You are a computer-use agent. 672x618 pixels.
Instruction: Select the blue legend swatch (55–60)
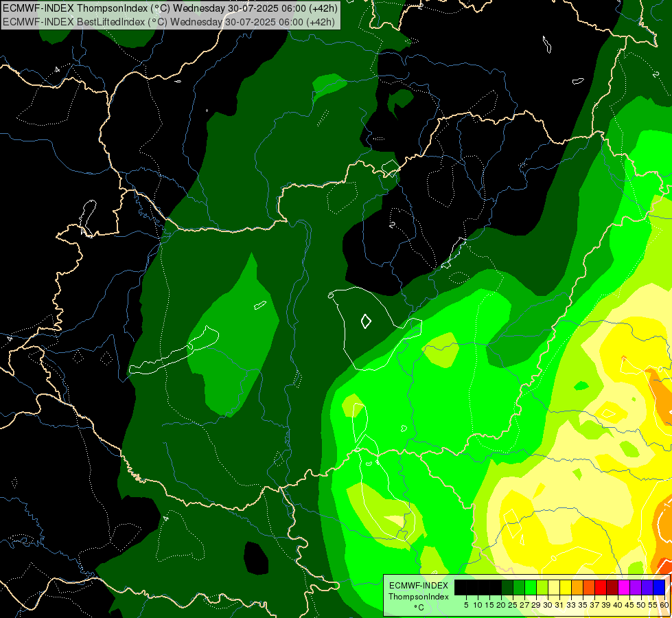(659, 588)
